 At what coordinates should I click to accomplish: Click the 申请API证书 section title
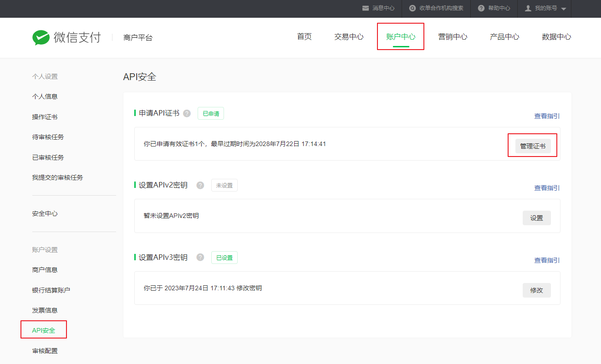159,113
